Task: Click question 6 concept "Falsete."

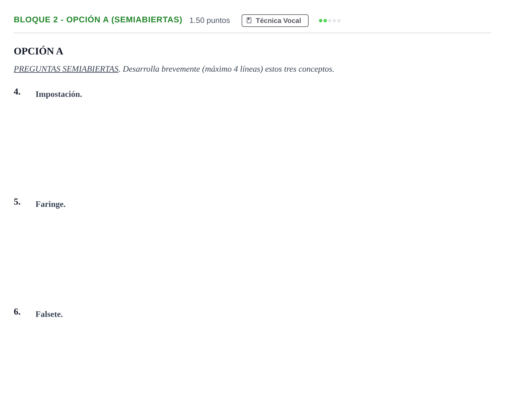Action: (49, 314)
